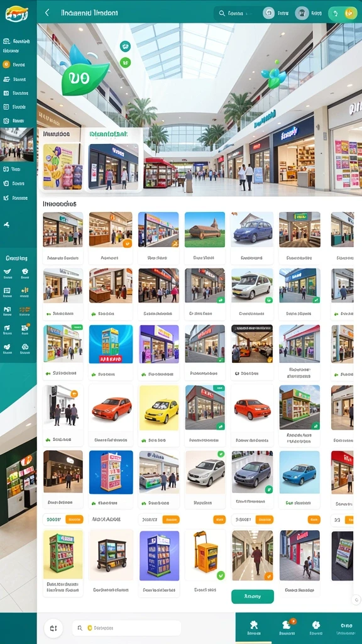Click the small teal round icon beside the leaf logo
Image resolution: width=362 pixels, height=644 pixels.
(125, 46)
